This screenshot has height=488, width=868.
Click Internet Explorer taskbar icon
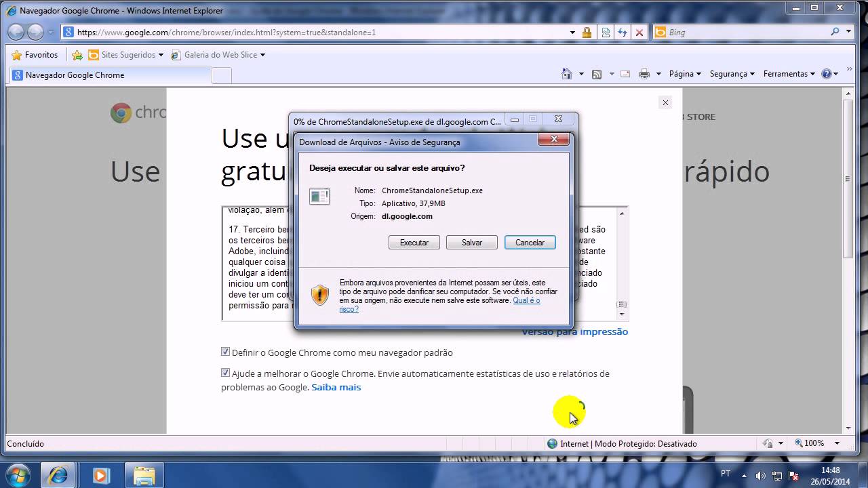(58, 475)
